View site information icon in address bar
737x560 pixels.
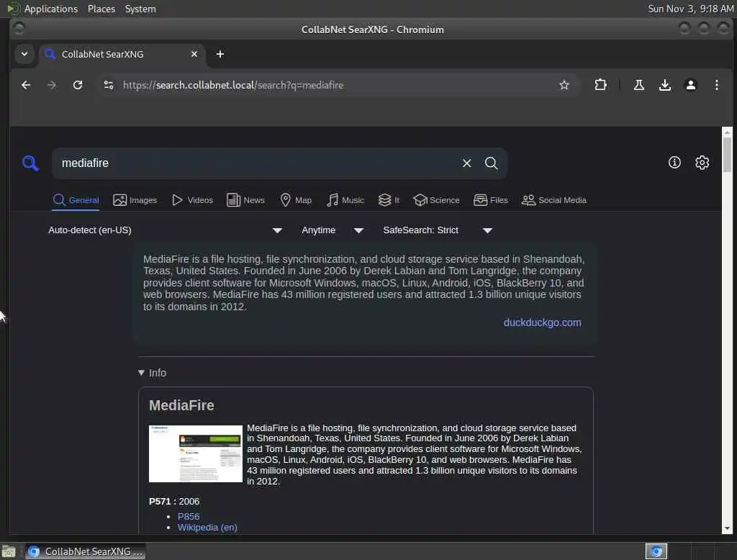(x=109, y=85)
